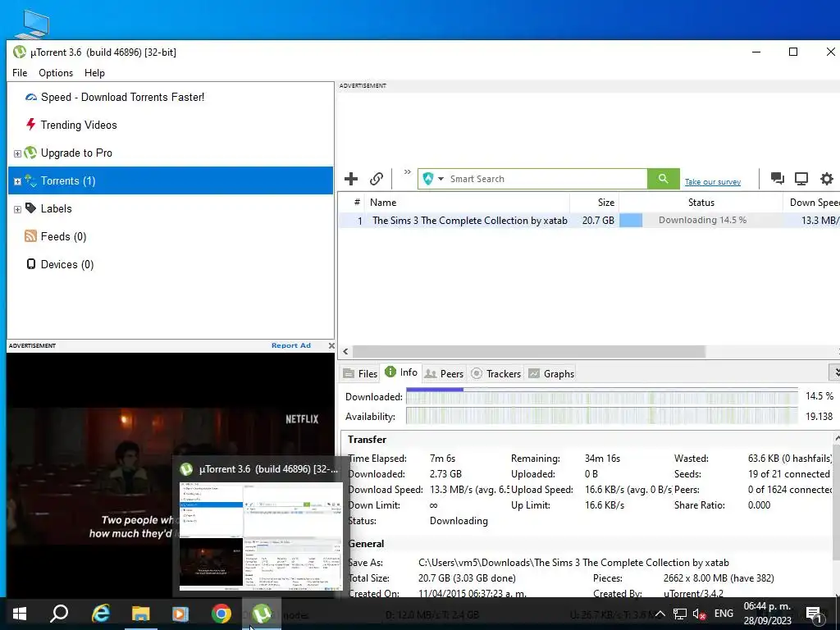This screenshot has height=630, width=840.
Task: Click the muted volume tray icon
Action: (x=699, y=614)
